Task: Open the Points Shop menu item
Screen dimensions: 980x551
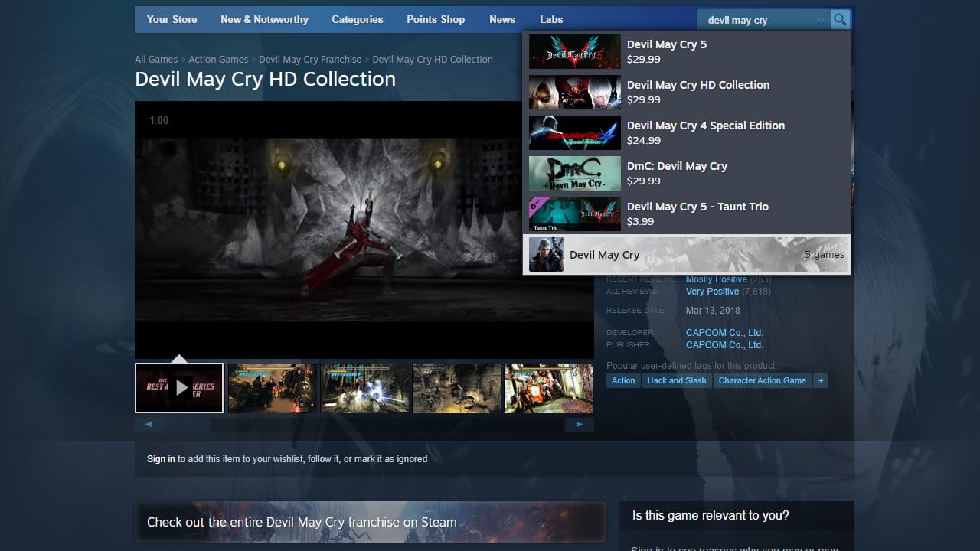Action: point(436,19)
